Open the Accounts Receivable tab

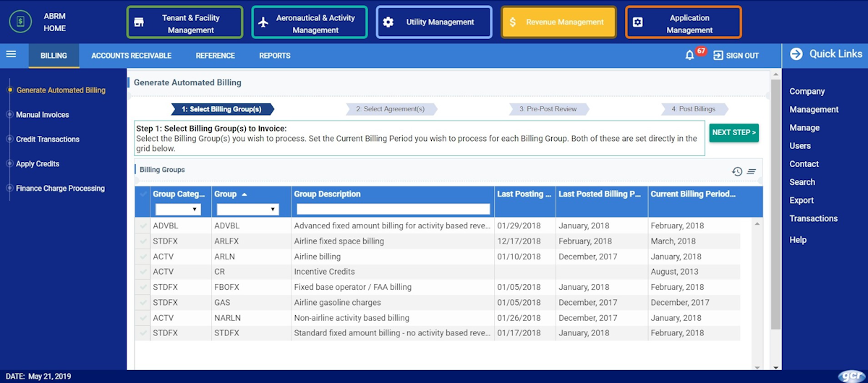pos(132,56)
